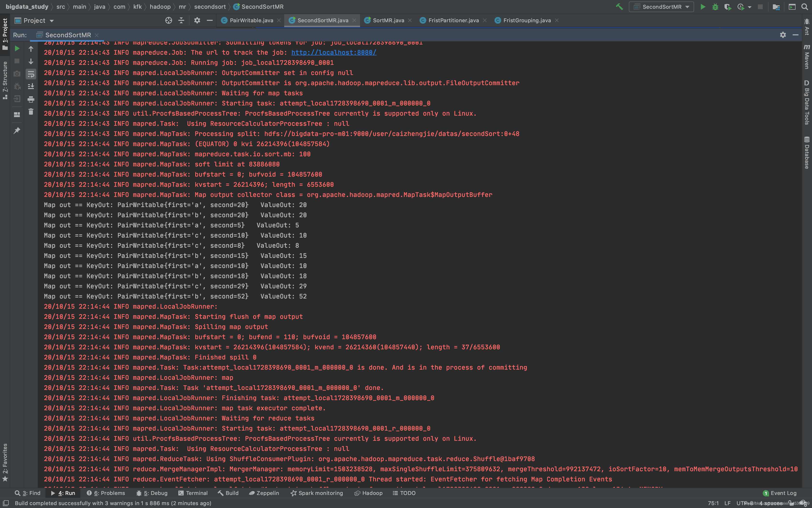Rerun SecondSortMR in Run panel
This screenshot has width=812, height=508.
point(17,49)
